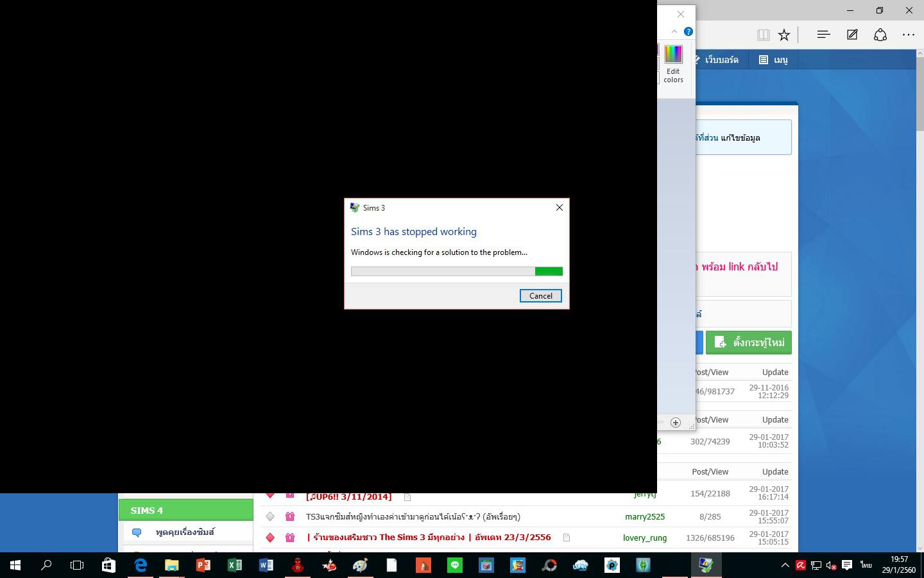This screenshot has width=924, height=578.
Task: Open taskbar clock showing 19:57
Action: coord(899,565)
